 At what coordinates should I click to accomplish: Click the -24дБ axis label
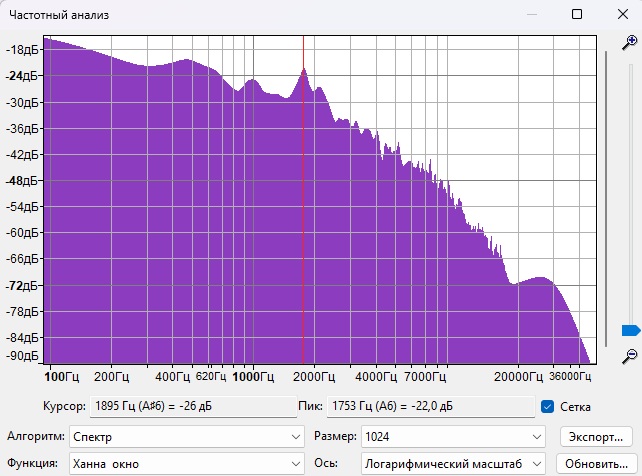(x=23, y=76)
